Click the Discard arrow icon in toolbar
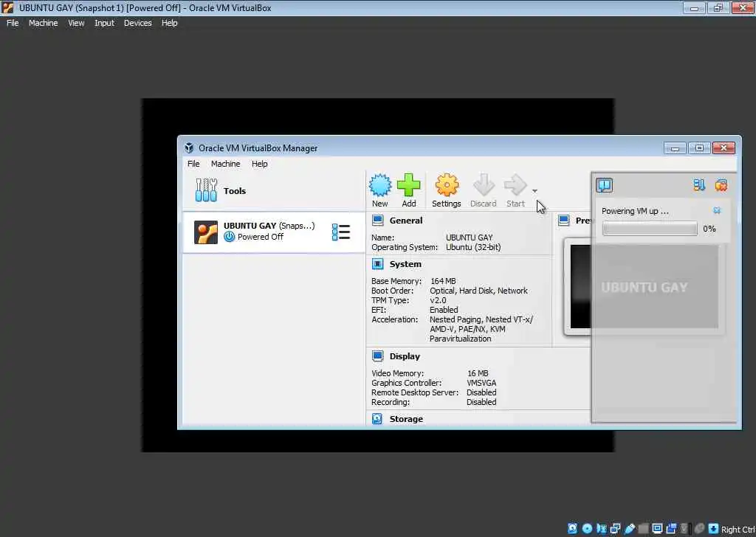756x537 pixels. coord(483,185)
